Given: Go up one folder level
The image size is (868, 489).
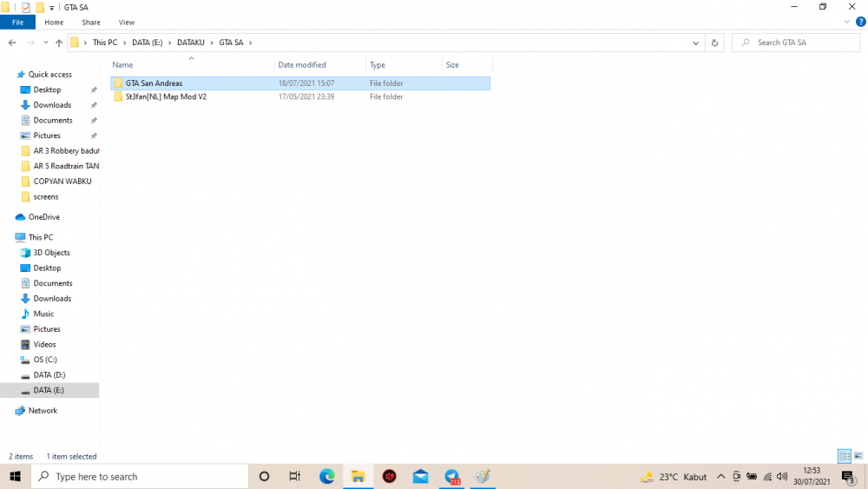Looking at the screenshot, I should (59, 43).
